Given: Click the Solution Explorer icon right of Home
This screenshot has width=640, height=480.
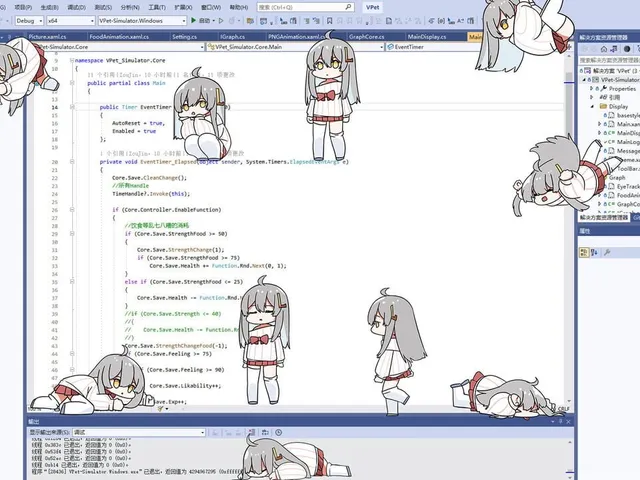Looking at the screenshot, I should pyautogui.click(x=614, y=49).
